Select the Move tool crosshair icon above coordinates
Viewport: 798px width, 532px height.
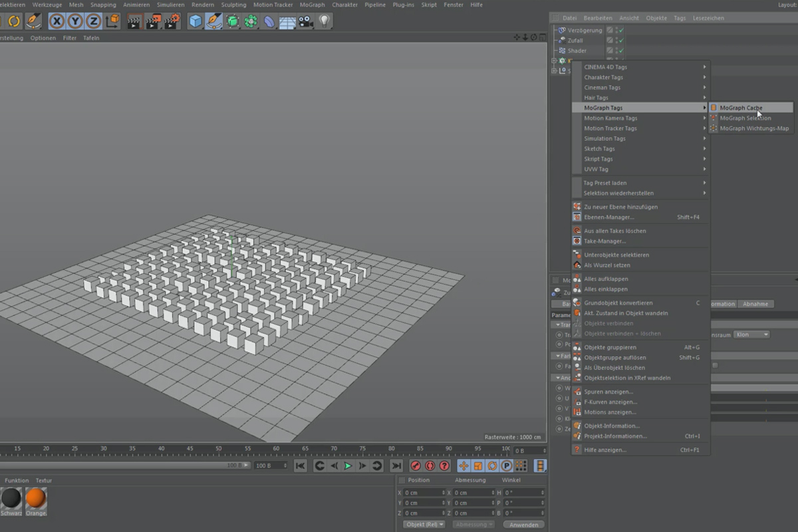[x=464, y=465]
